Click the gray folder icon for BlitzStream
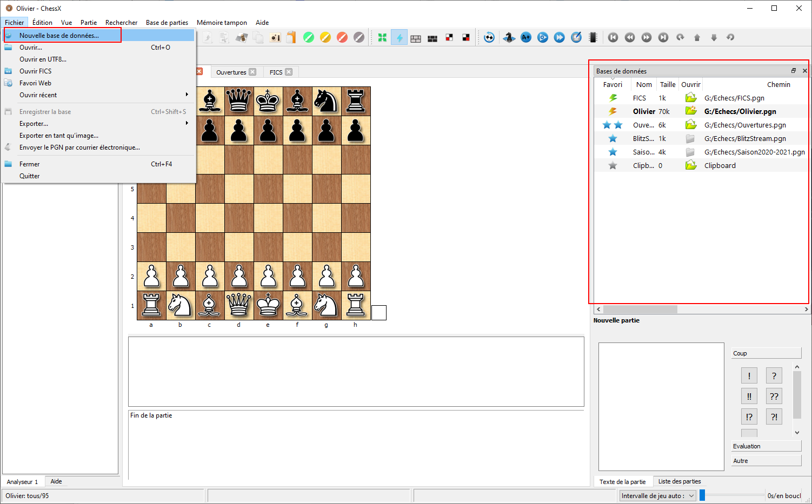Image resolution: width=812 pixels, height=504 pixels. (690, 138)
